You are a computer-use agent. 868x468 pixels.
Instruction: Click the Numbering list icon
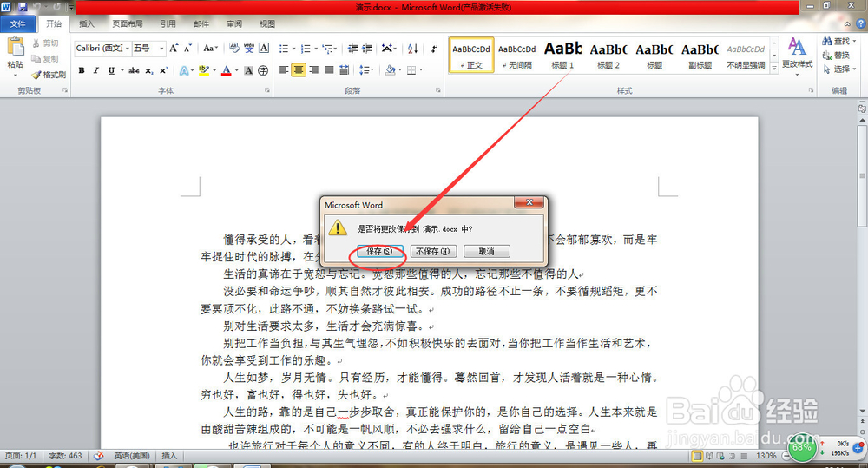[306, 49]
